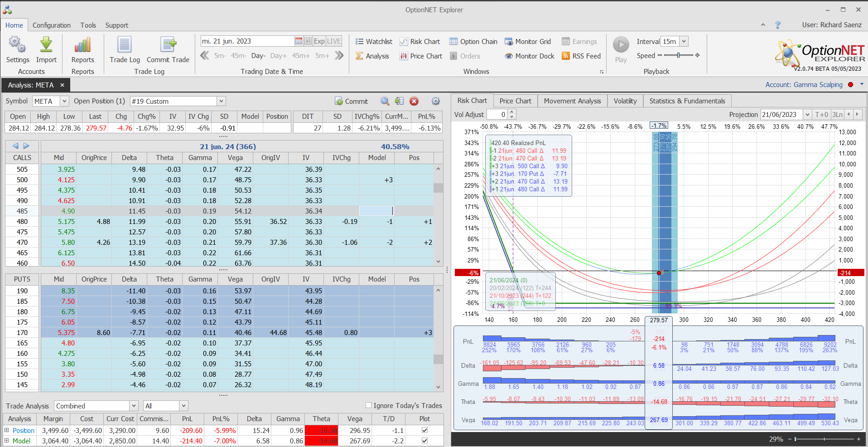Click the red account status dot
Image resolution: width=868 pixels, height=447 pixels.
point(851,85)
